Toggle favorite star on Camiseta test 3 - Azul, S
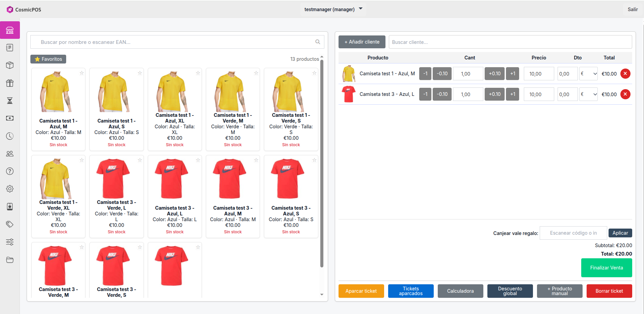 click(x=314, y=160)
